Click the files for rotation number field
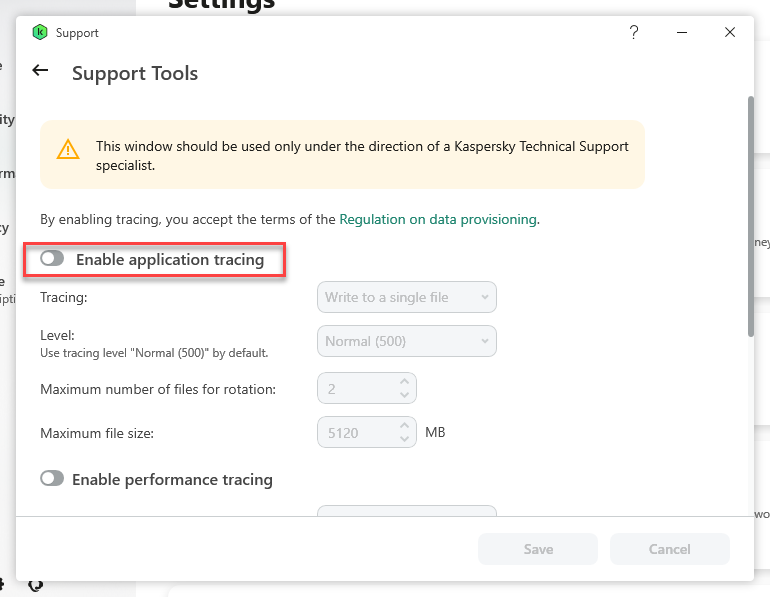770x597 pixels. [355, 387]
